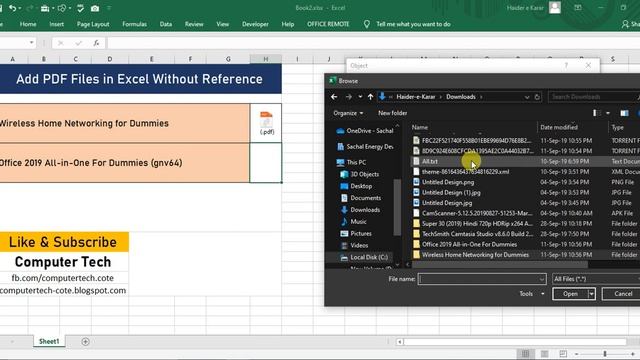Open the Formulas ribbon tab
The height and width of the screenshot is (360, 640).
(x=134, y=24)
